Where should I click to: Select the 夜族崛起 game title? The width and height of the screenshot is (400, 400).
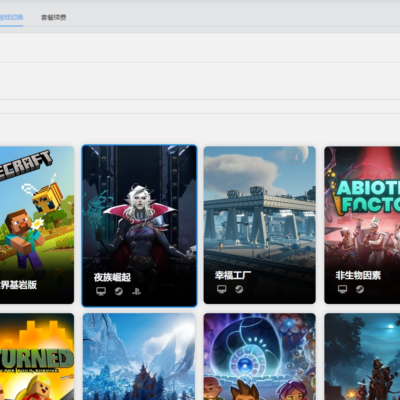click(x=112, y=277)
